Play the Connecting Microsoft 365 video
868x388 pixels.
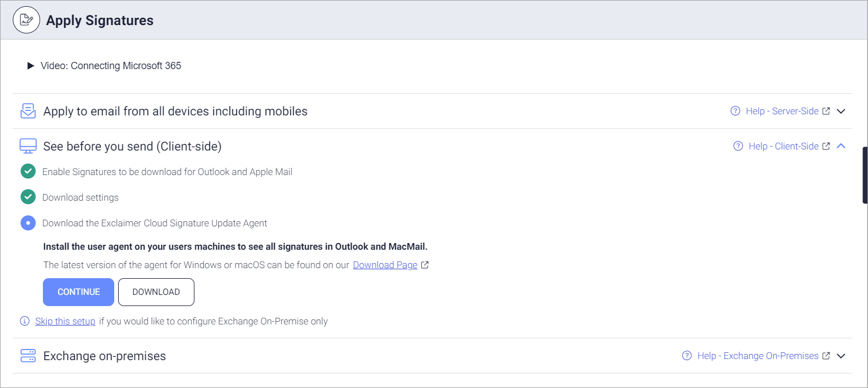pyautogui.click(x=31, y=65)
